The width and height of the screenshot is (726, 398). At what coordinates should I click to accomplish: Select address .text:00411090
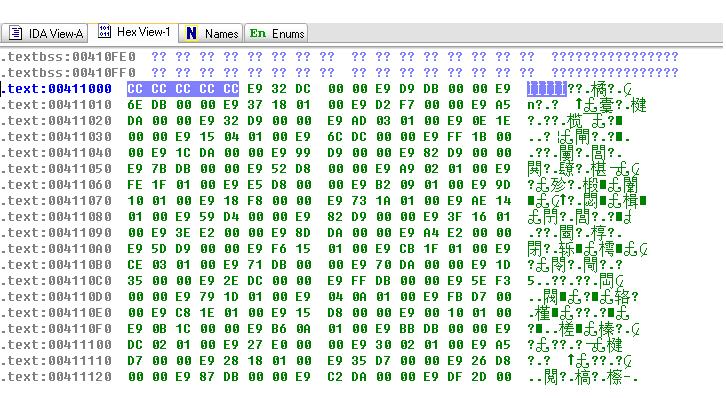click(56, 233)
